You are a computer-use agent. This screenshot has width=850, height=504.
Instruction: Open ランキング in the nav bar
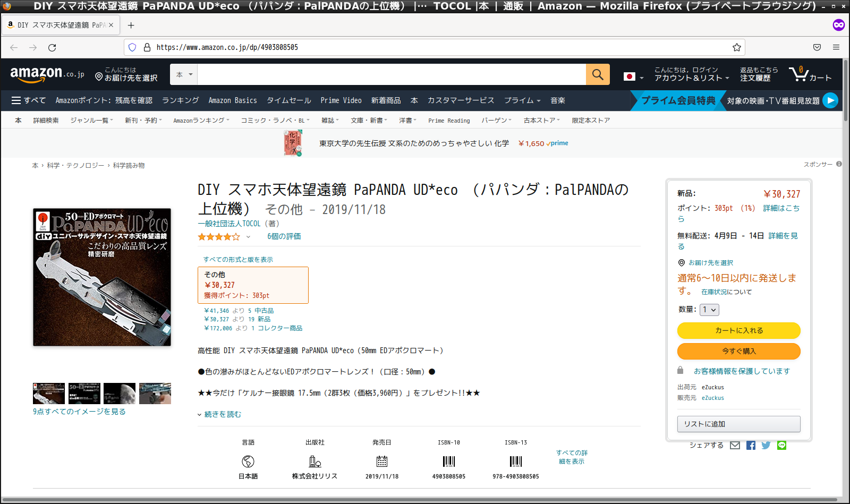click(181, 100)
